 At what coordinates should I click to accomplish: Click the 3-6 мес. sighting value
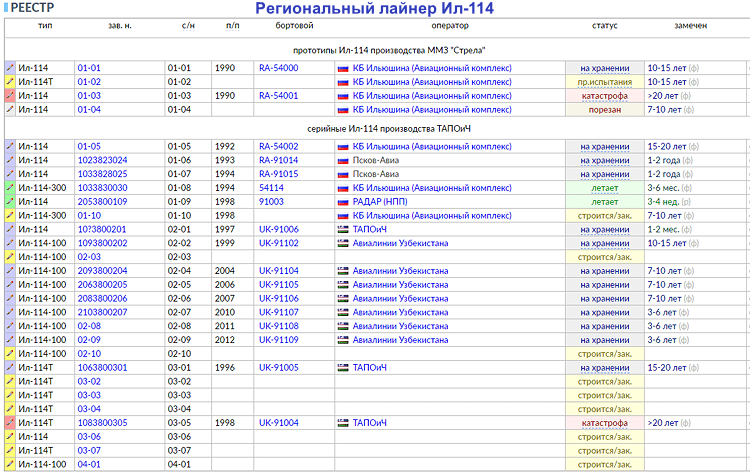point(663,188)
